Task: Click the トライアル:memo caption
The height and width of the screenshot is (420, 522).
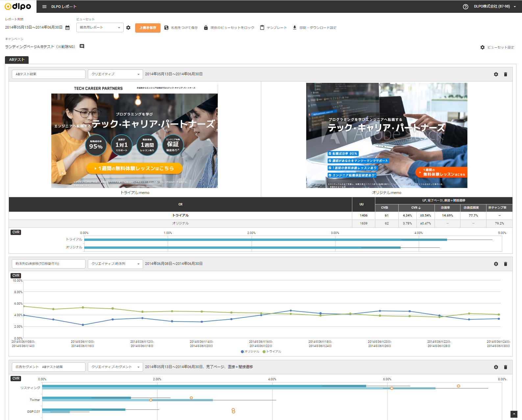Action: click(x=135, y=193)
